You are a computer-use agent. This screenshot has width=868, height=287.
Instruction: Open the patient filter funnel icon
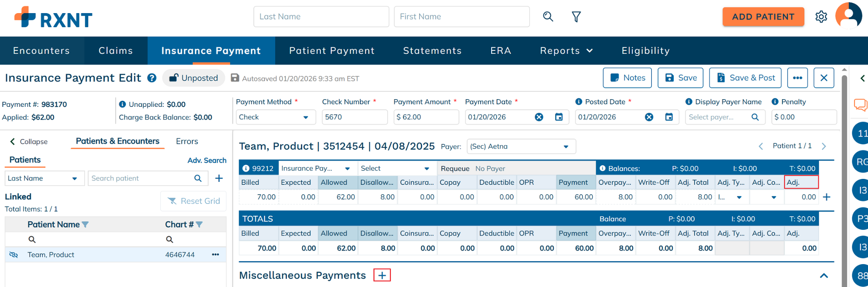click(576, 17)
